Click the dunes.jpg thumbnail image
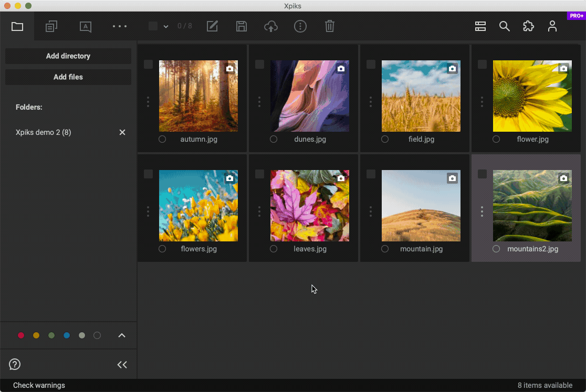Screen dimensions: 586x392 [310, 96]
